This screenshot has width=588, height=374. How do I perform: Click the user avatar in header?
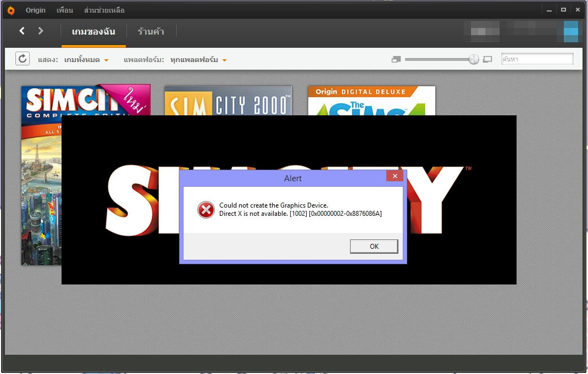click(571, 31)
